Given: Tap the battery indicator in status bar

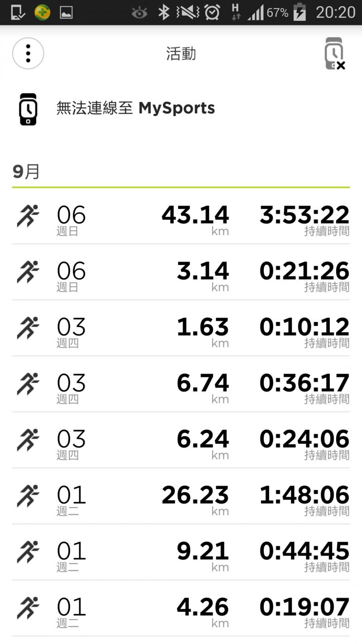Looking at the screenshot, I should click(300, 12).
